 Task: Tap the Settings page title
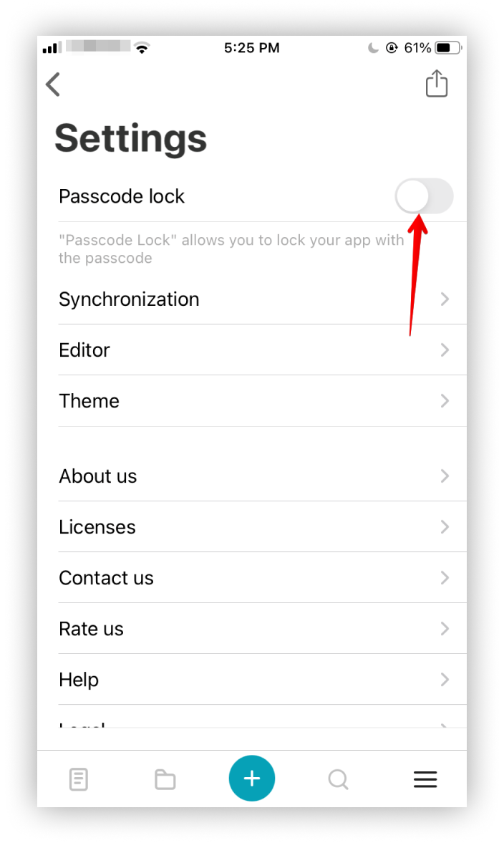[x=130, y=138]
